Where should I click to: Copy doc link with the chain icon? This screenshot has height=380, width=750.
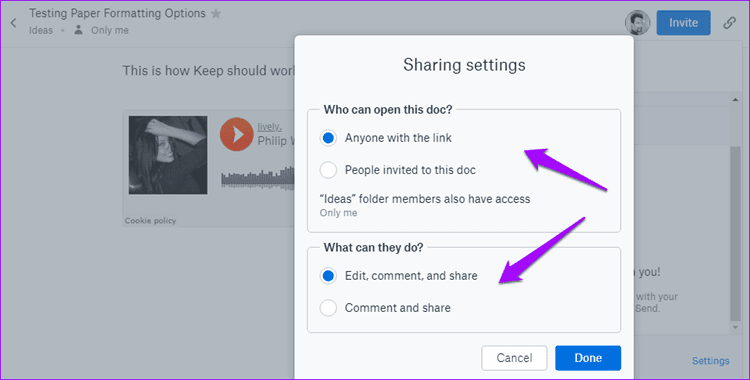[x=729, y=22]
